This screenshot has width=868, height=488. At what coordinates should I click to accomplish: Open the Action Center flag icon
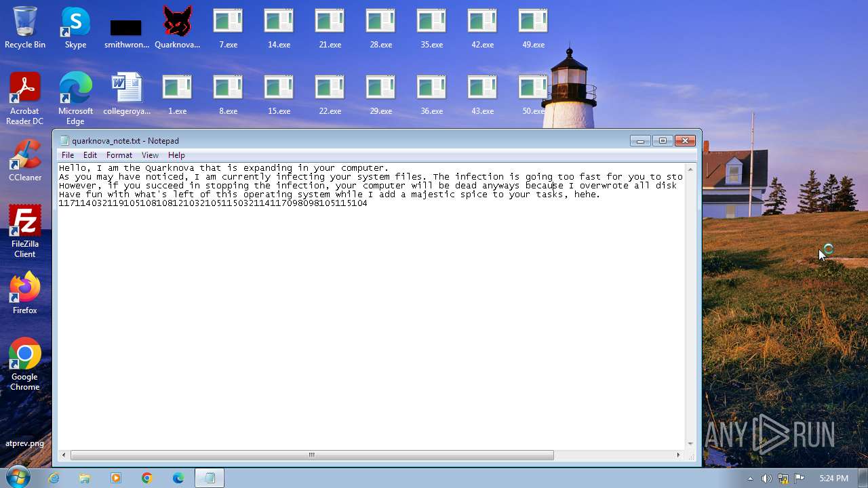click(x=799, y=479)
